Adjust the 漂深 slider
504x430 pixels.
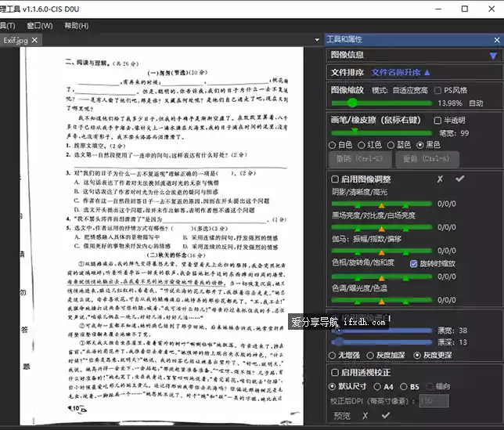pos(382,342)
